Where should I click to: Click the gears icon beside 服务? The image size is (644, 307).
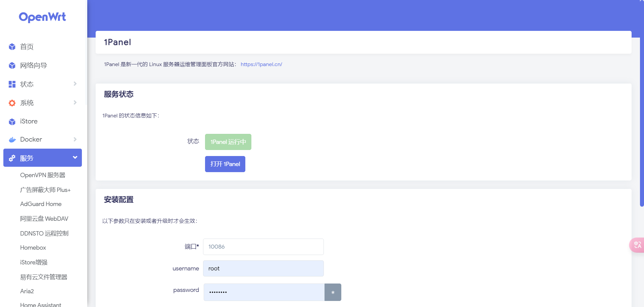coord(12,158)
